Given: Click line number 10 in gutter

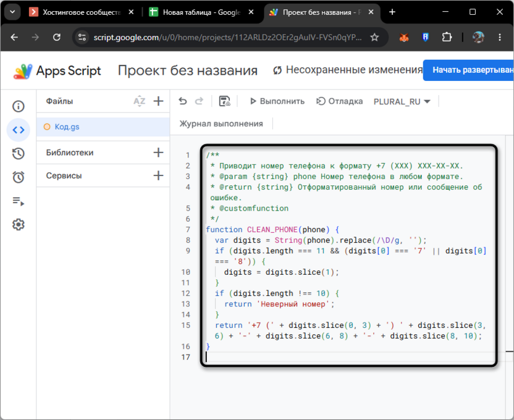Looking at the screenshot, I should tap(186, 272).
